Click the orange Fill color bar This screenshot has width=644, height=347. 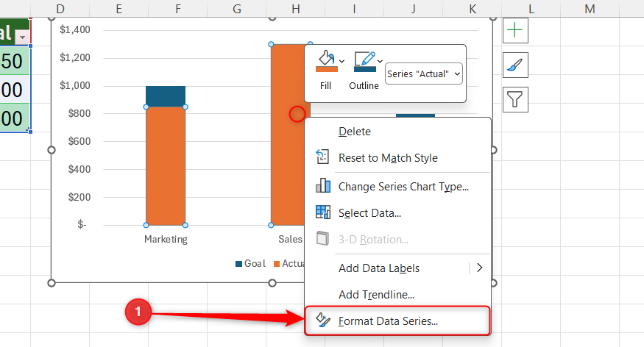[327, 69]
